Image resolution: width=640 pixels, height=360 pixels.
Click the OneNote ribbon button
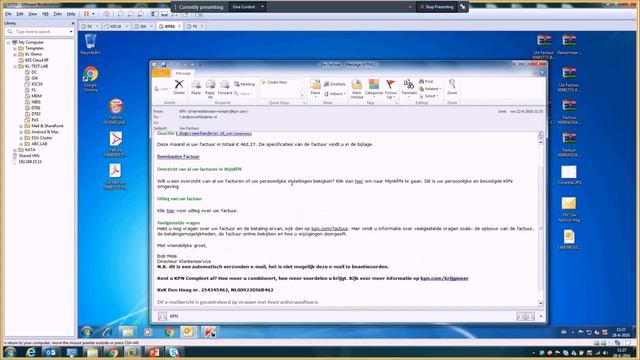click(335, 84)
